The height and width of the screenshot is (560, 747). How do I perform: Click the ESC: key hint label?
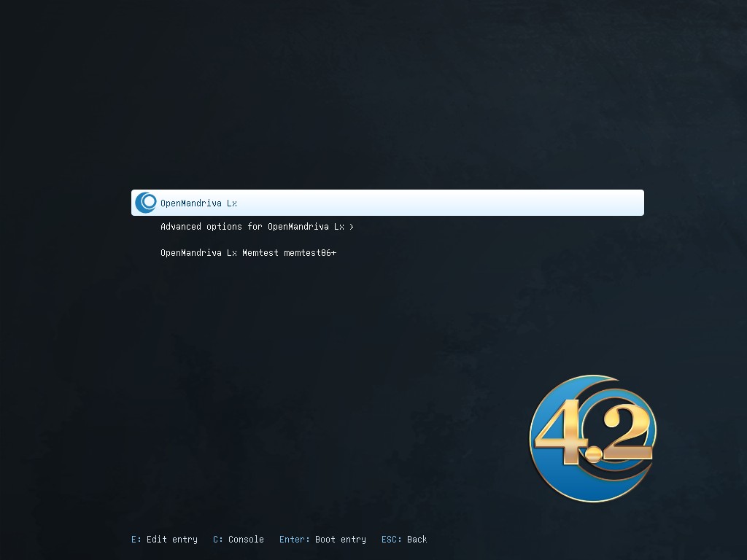pos(391,540)
